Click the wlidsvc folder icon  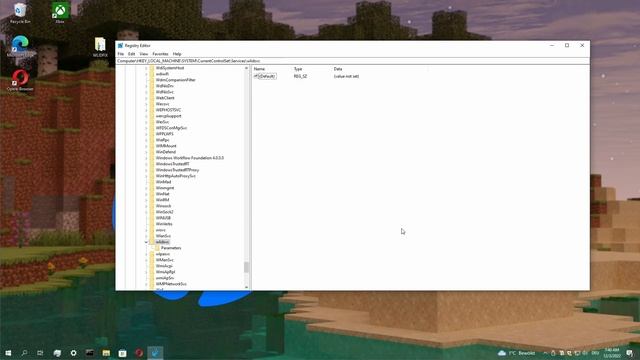tap(152, 242)
